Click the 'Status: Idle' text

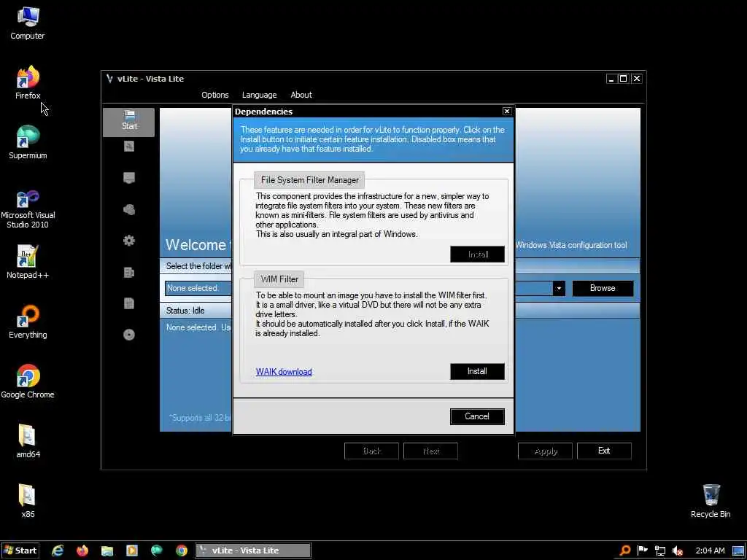click(x=185, y=311)
